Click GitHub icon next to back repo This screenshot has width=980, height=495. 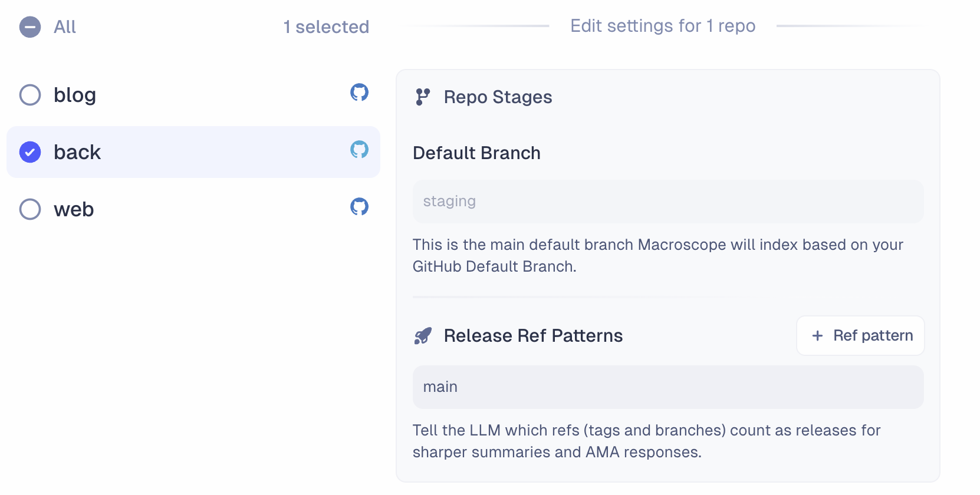point(359,150)
